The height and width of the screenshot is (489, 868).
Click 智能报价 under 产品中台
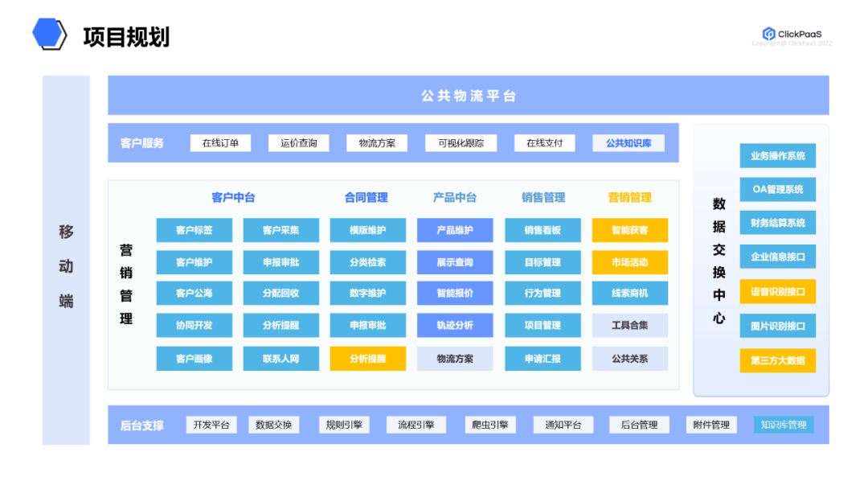pyautogui.click(x=455, y=294)
